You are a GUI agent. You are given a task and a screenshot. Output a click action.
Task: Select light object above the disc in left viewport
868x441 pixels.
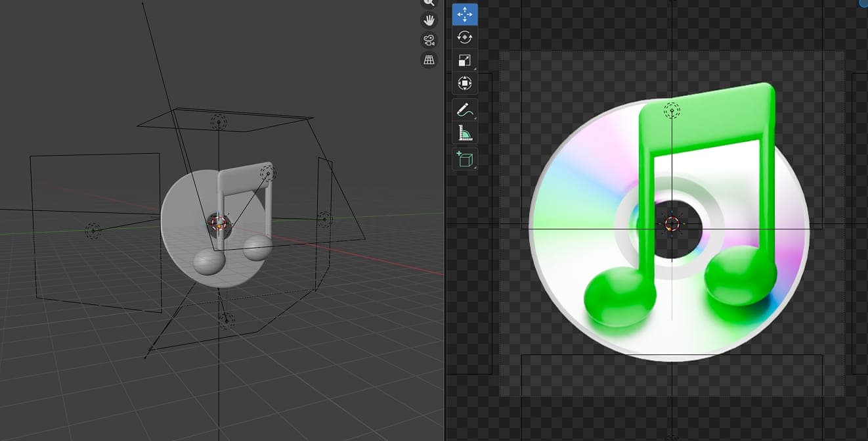point(218,122)
